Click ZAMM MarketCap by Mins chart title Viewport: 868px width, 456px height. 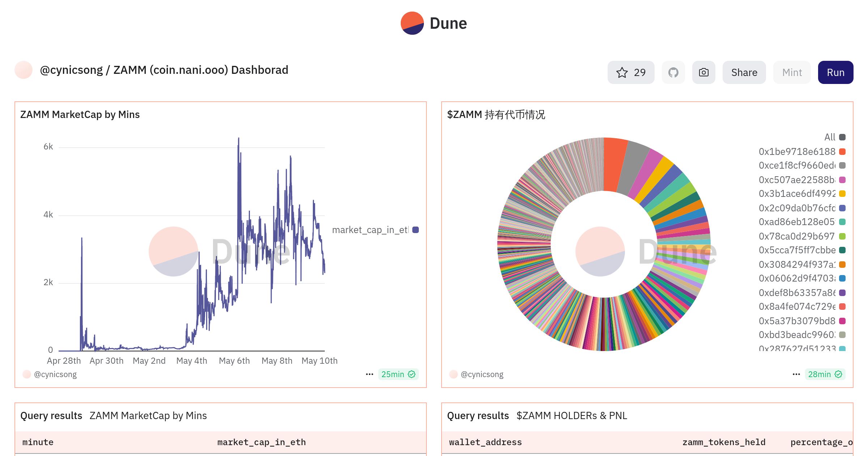pyautogui.click(x=80, y=115)
